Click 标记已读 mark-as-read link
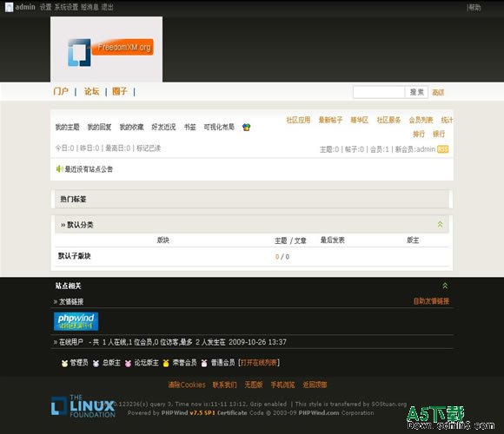The image size is (504, 434). click(x=149, y=148)
